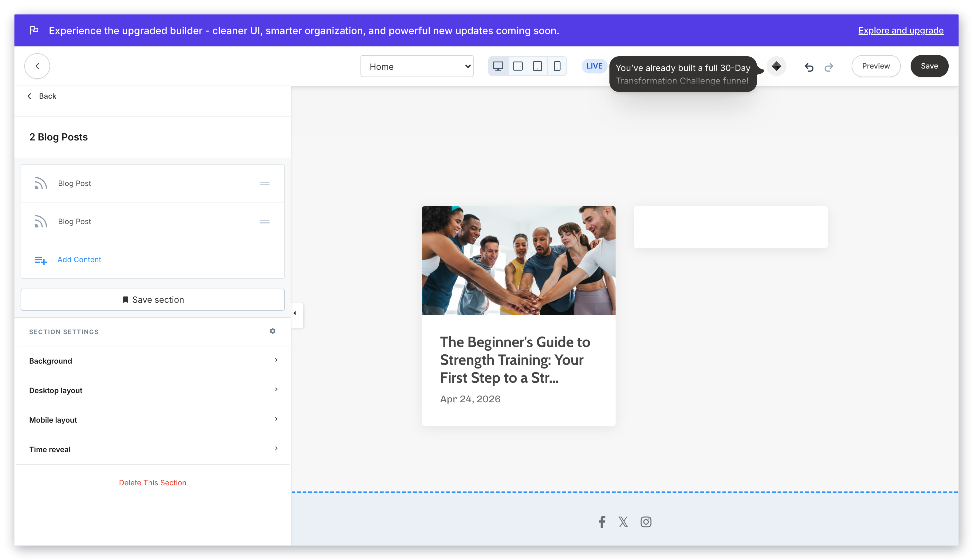Click the 2 Blog Posts heading
Screen dimensions: 973x560
tap(58, 137)
